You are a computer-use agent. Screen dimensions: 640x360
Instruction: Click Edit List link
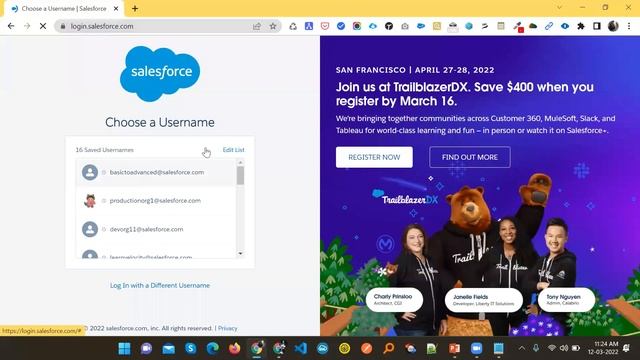pos(233,150)
